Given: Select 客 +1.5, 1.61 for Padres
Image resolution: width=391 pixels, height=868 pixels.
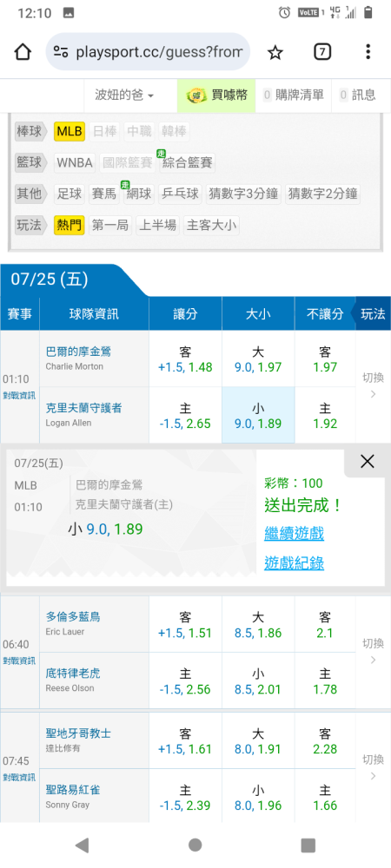Looking at the screenshot, I should point(186,741).
